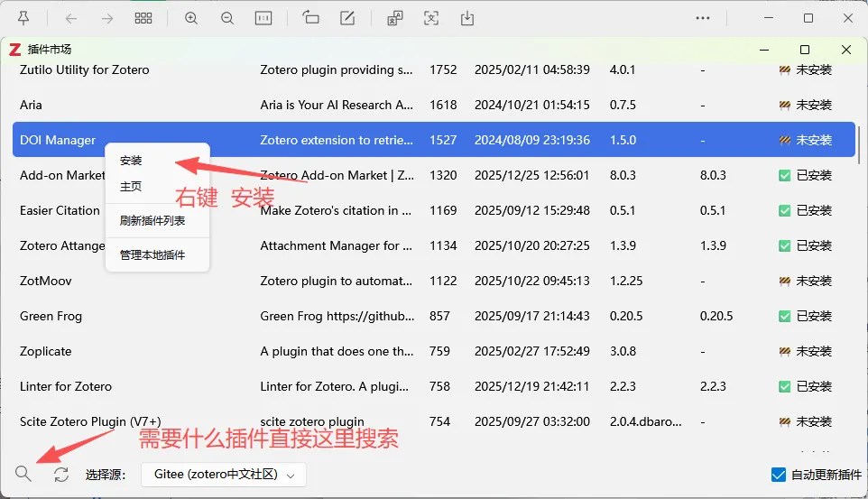Click the screen capture frame icon
Screen dimensions: 868x499
click(x=431, y=18)
